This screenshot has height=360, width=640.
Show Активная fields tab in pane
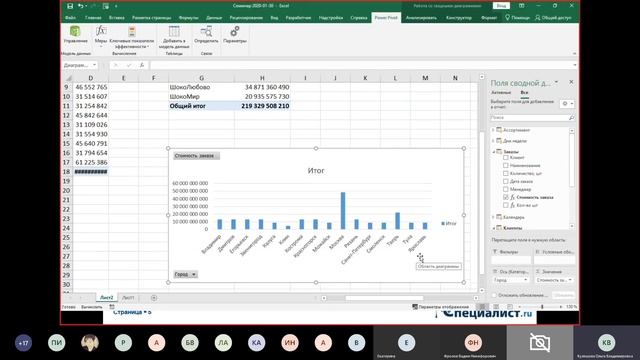coord(501,93)
